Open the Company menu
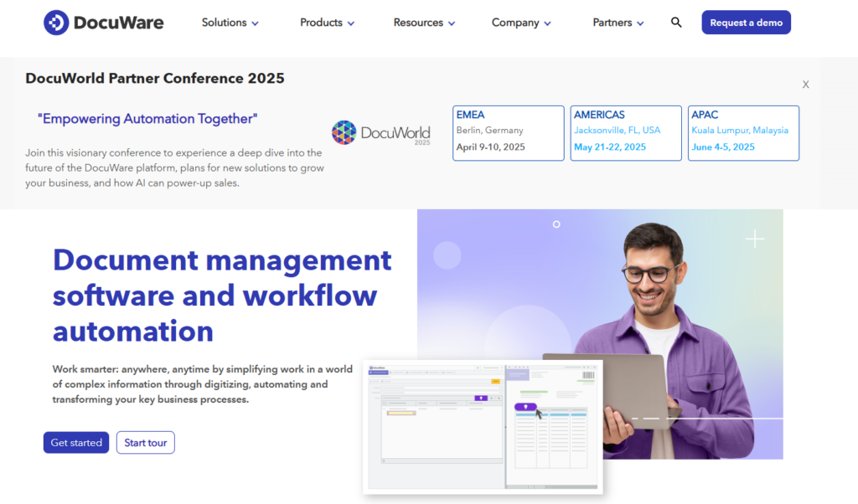 (x=521, y=23)
